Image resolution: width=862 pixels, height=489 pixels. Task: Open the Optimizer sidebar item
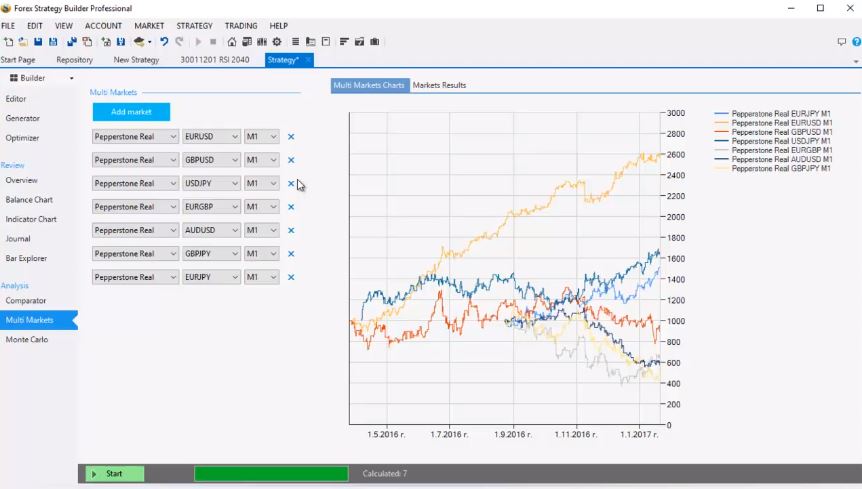(x=23, y=138)
